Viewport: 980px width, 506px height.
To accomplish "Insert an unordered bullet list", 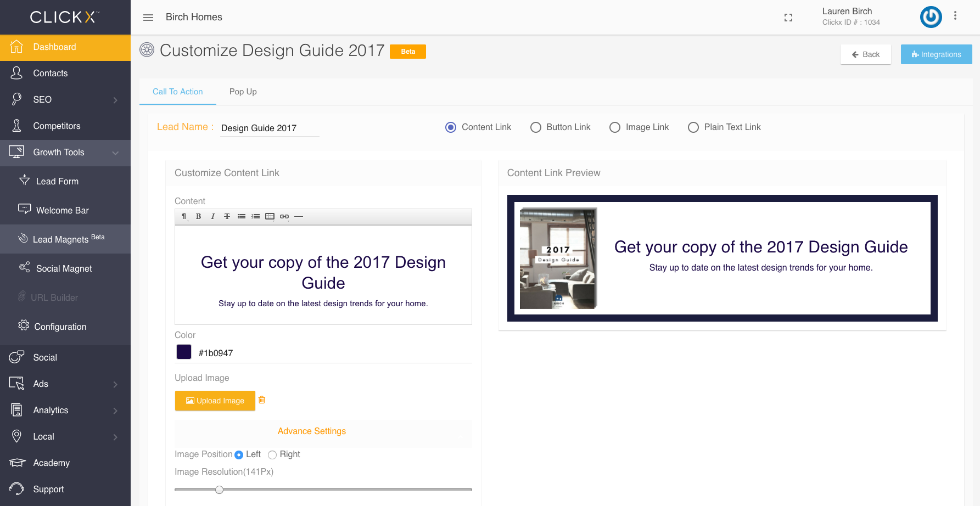I will coord(241,216).
